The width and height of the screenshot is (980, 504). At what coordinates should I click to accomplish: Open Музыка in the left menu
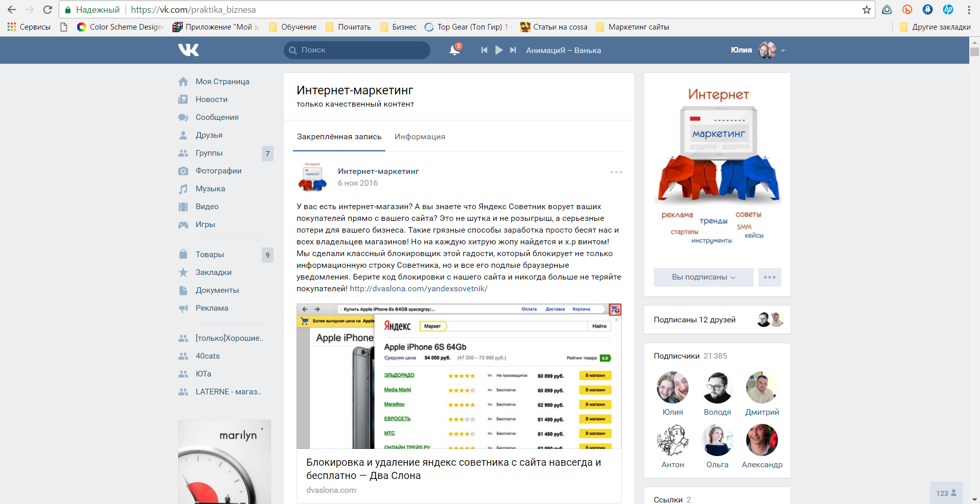(210, 189)
